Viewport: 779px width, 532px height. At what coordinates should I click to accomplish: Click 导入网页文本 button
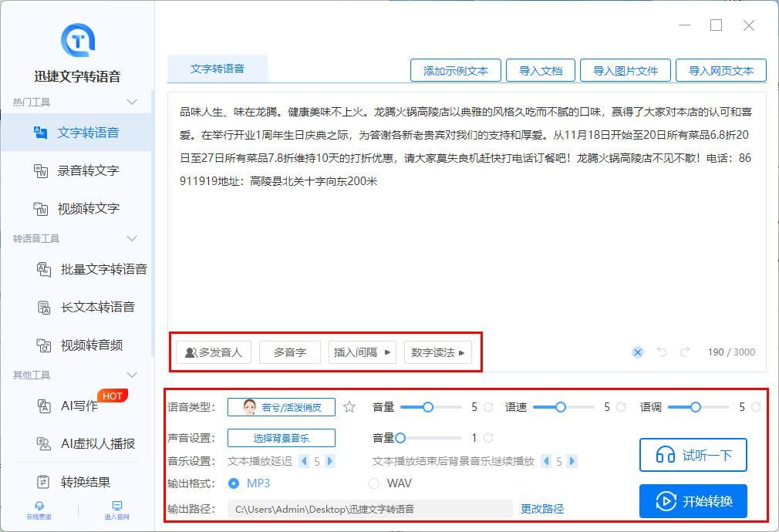[x=721, y=70]
